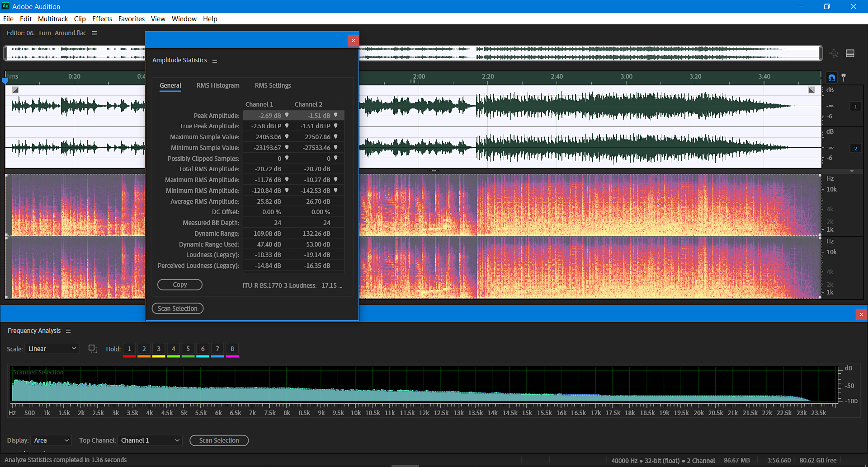Viewport: 868px width, 467px height.
Task: Click the copy graph icon beside Scale
Action: pos(92,348)
